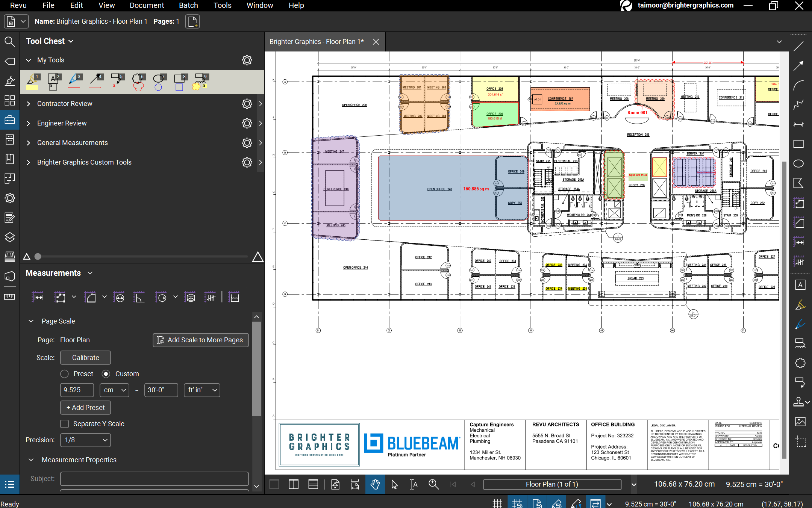The height and width of the screenshot is (508, 812).
Task: Select the Preset scale radio button
Action: point(65,374)
